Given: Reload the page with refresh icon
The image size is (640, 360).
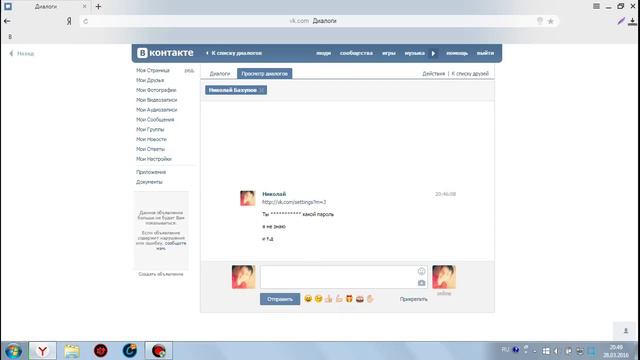Looking at the screenshot, I should click(85, 21).
